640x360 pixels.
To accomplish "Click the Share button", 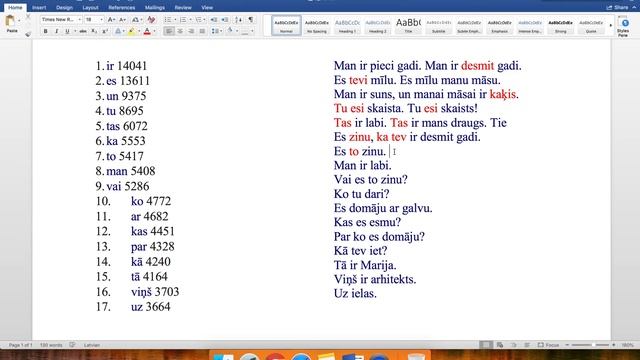I will (x=617, y=7).
